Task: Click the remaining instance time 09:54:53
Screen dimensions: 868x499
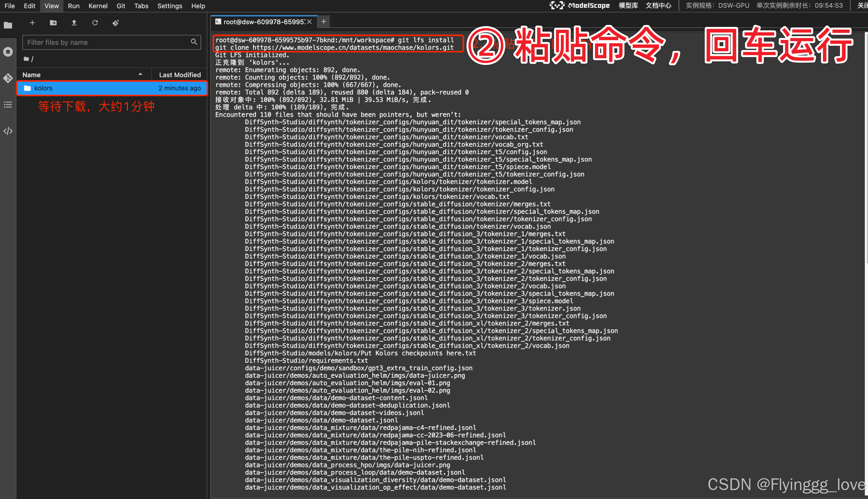Action: coord(829,6)
